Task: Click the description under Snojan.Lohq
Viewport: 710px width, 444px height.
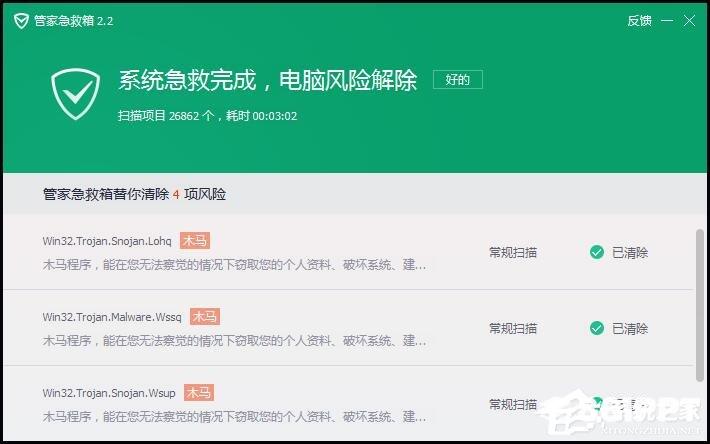Action: 234,265
